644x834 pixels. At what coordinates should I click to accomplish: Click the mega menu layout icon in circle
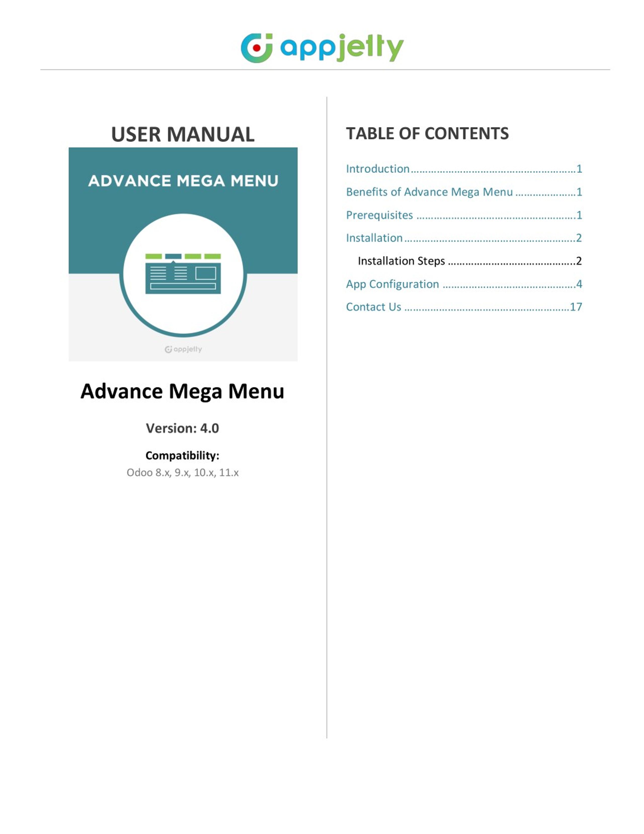[x=183, y=273]
